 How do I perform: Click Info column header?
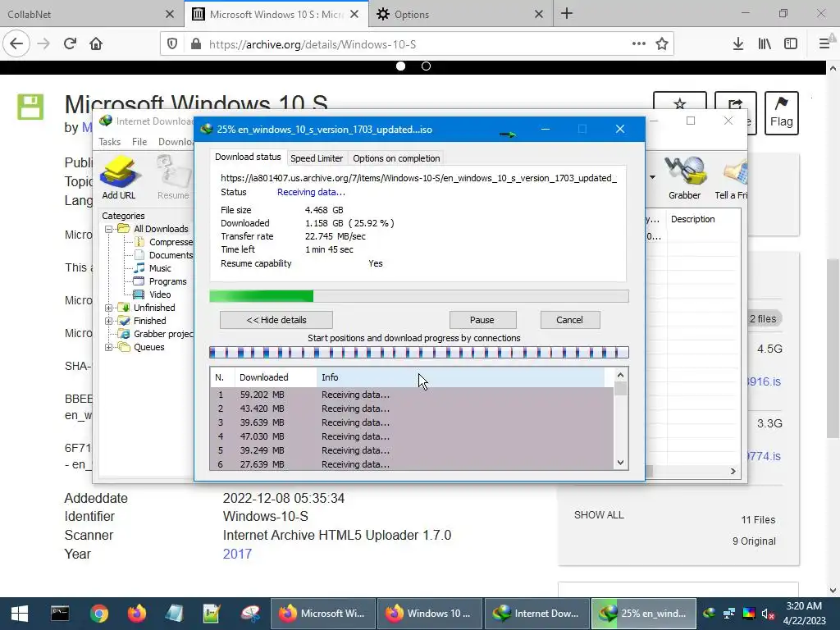(461, 377)
